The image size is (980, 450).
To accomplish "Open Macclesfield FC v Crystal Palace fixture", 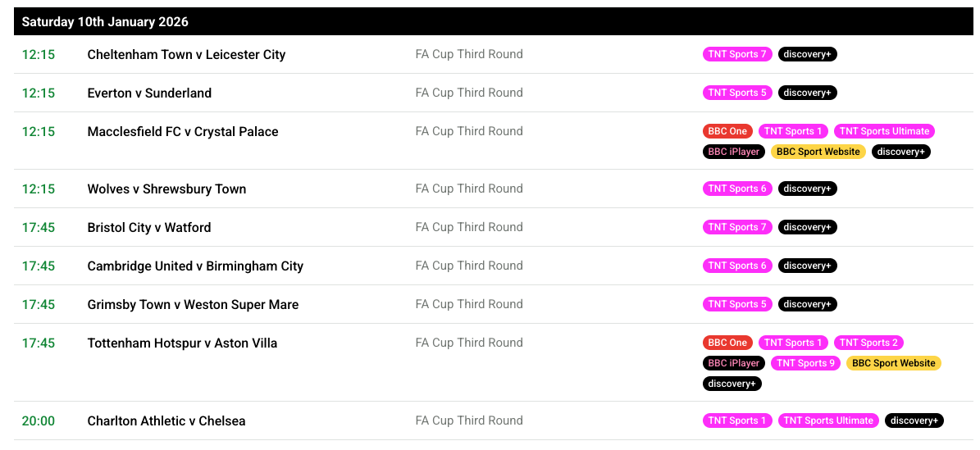I will [183, 132].
